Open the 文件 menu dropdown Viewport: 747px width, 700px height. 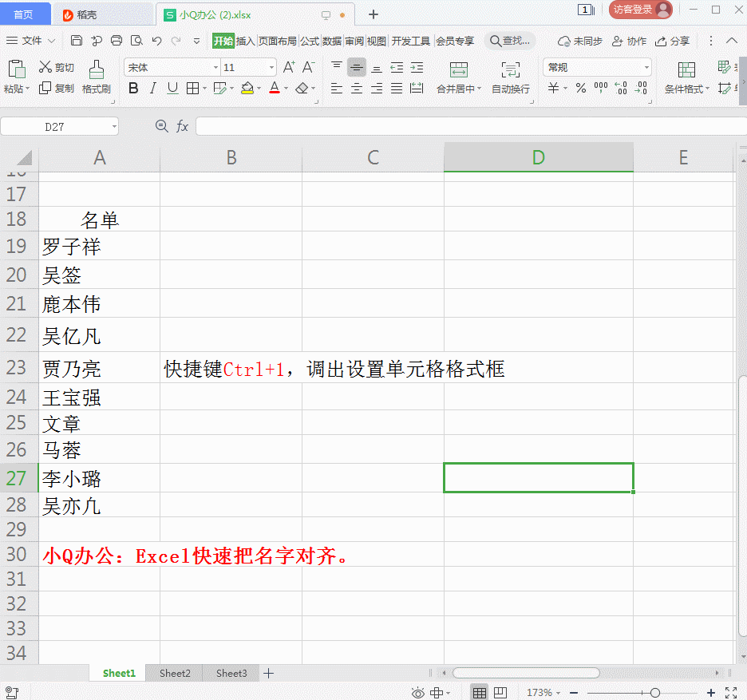31,41
